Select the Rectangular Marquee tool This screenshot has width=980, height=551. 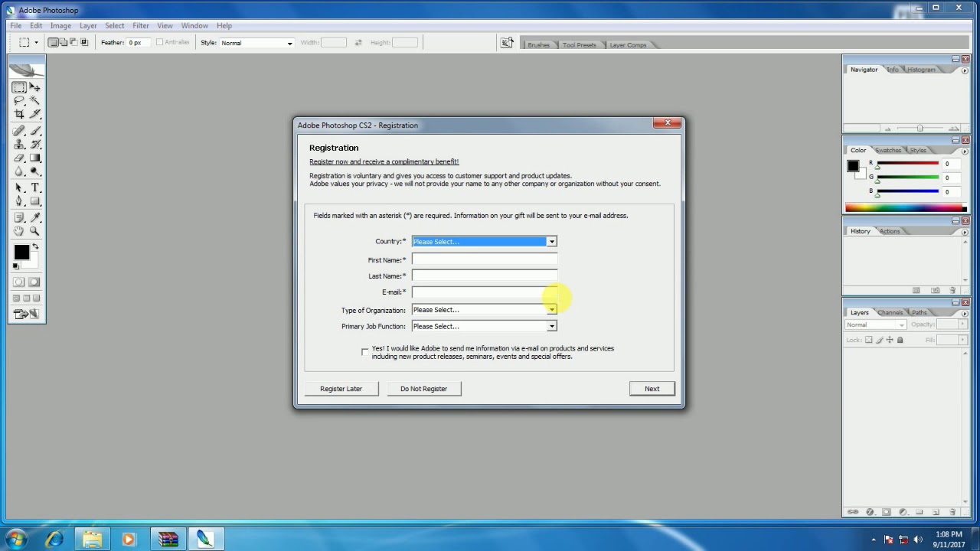pyautogui.click(x=19, y=87)
